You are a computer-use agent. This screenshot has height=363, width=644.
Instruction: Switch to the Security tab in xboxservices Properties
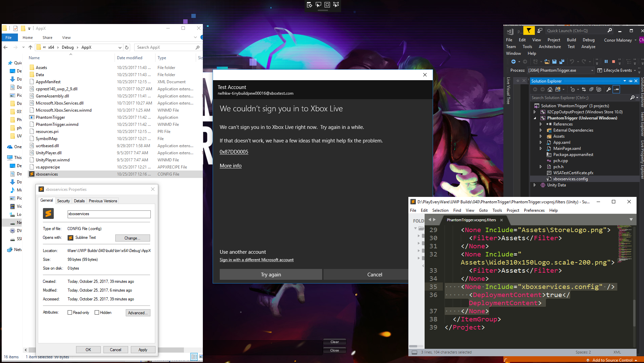pos(64,201)
